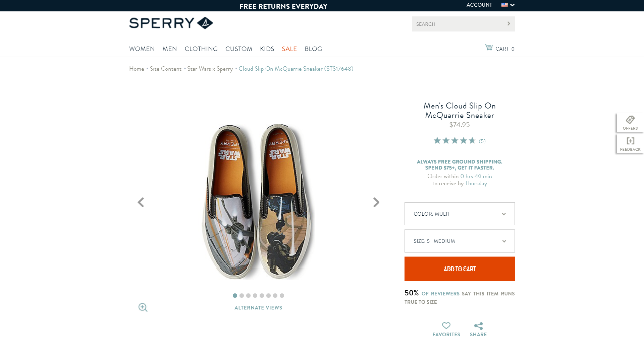Viewport: 644px width, 348px height.
Task: Click the zoom magnifier icon
Action: (x=143, y=307)
